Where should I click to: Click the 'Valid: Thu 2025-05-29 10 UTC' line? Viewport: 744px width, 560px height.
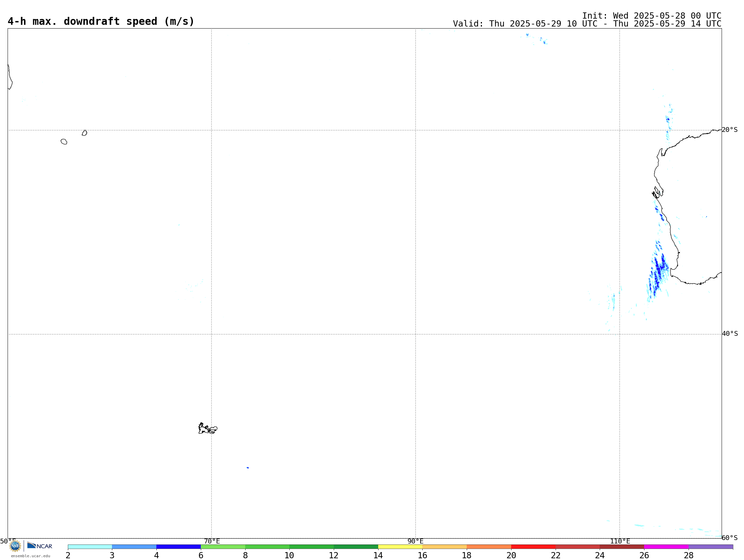(x=587, y=24)
